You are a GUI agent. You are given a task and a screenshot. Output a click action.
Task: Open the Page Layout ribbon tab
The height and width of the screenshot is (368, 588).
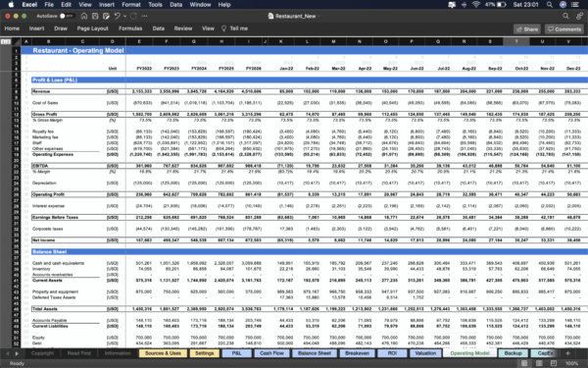pos(93,28)
